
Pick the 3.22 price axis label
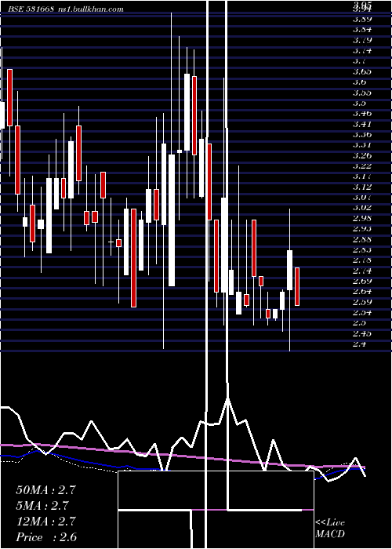(x=362, y=165)
